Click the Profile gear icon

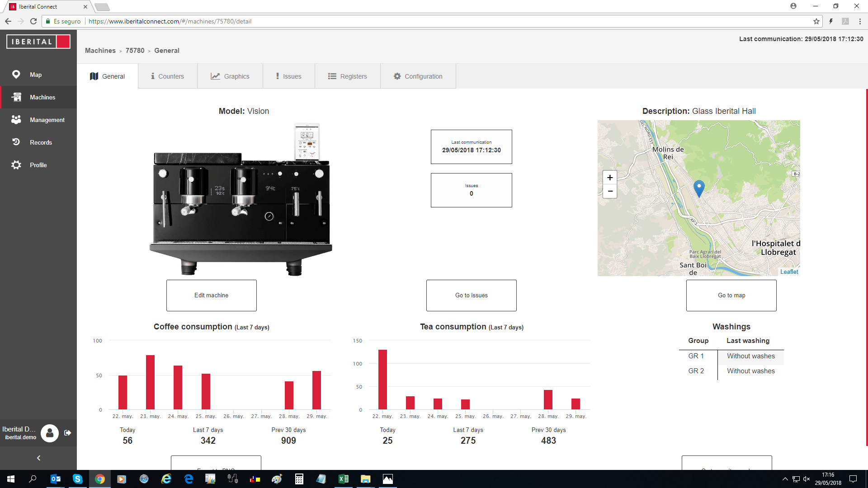pyautogui.click(x=16, y=165)
